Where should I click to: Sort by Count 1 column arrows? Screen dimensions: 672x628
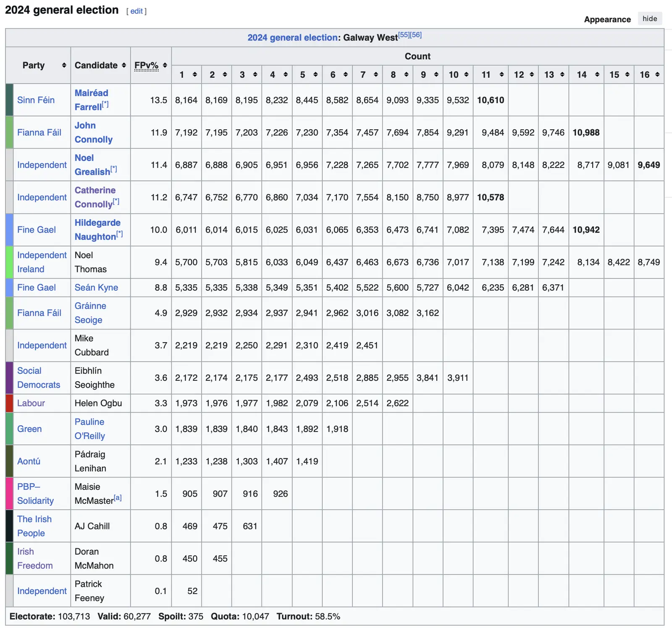pos(195,75)
